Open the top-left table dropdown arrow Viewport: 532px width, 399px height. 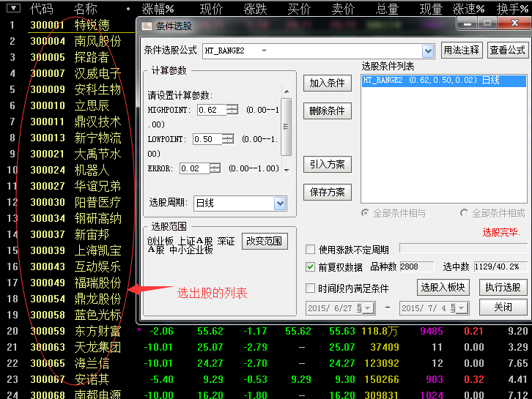pyautogui.click(x=13, y=8)
